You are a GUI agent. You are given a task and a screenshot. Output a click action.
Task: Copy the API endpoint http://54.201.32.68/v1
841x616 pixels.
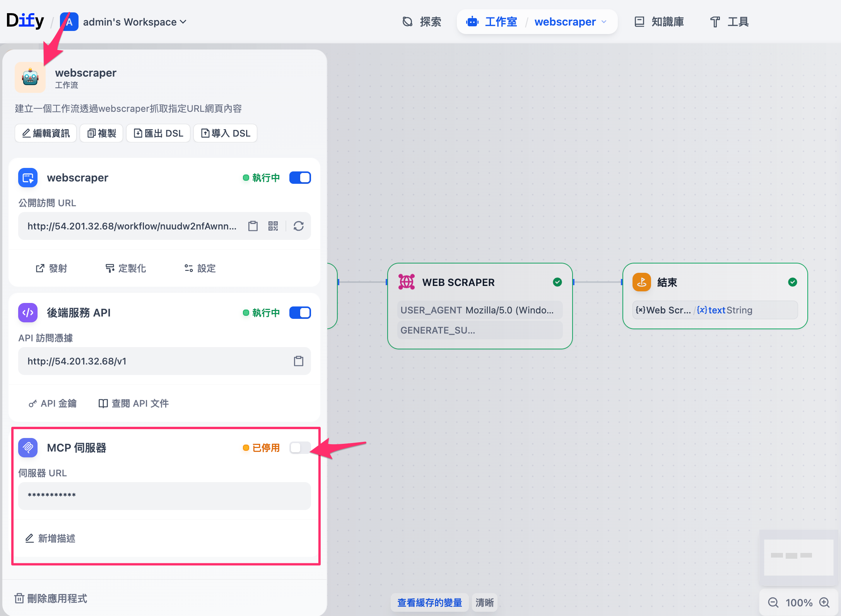pos(298,361)
